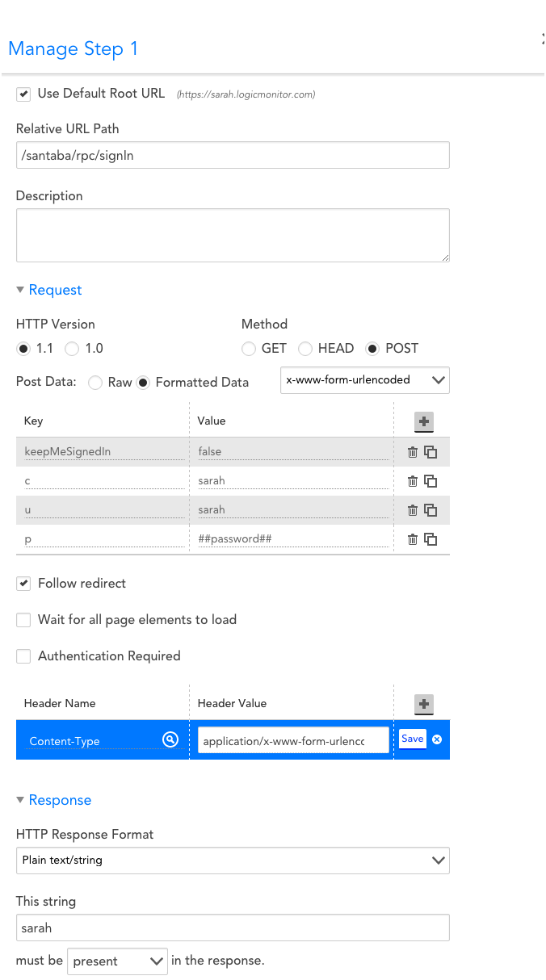
Task: Click the Relative URL Path field
Action: point(233,156)
